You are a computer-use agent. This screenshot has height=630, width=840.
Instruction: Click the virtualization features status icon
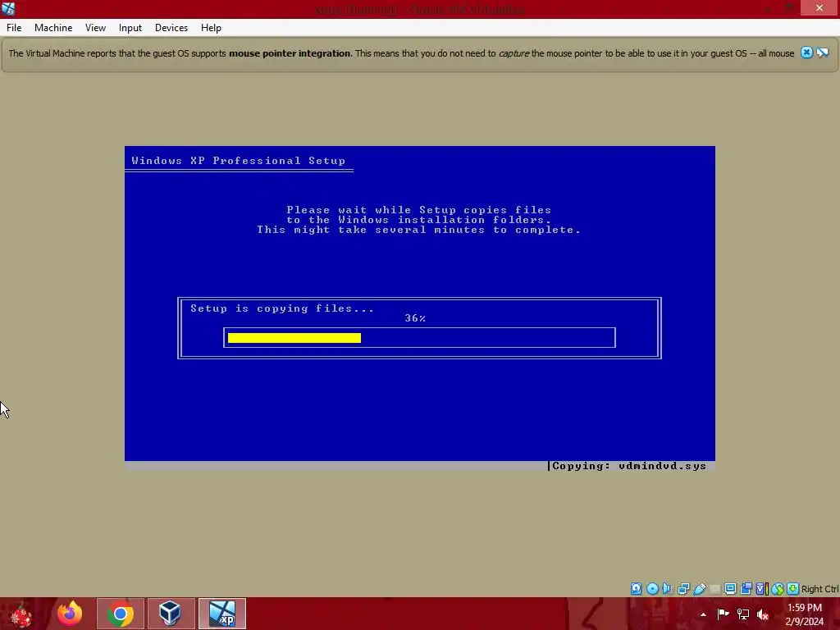pyautogui.click(x=778, y=589)
